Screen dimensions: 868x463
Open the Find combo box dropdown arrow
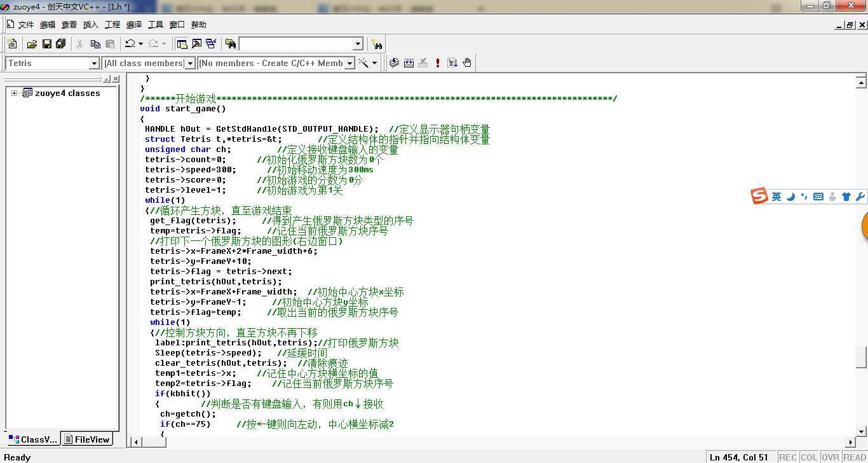click(x=358, y=44)
